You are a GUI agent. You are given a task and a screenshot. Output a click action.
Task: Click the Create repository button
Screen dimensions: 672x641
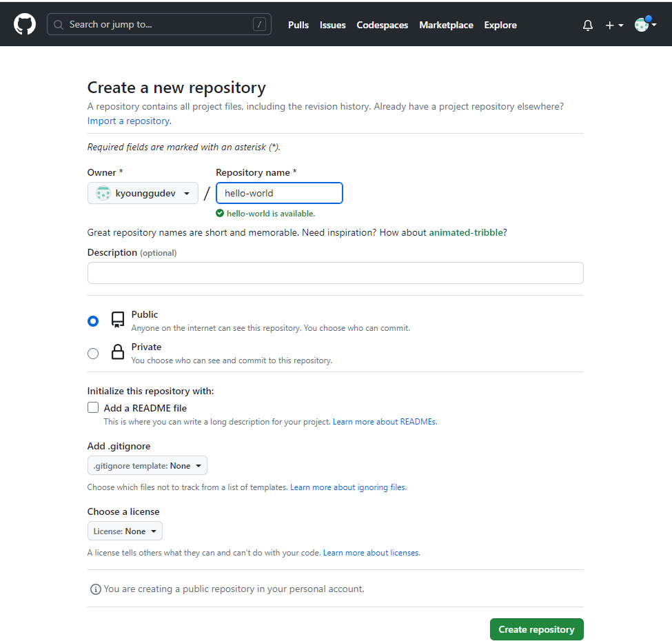(x=537, y=629)
